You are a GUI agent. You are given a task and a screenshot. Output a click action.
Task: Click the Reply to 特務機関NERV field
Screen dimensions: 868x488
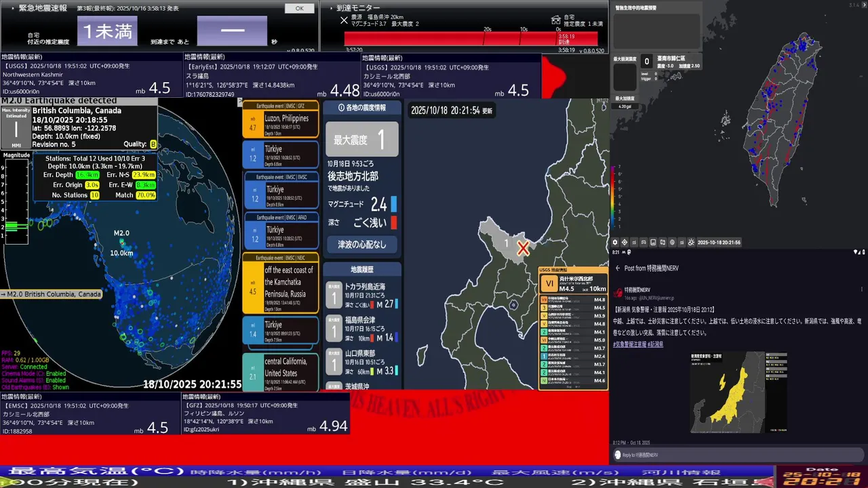click(738, 455)
